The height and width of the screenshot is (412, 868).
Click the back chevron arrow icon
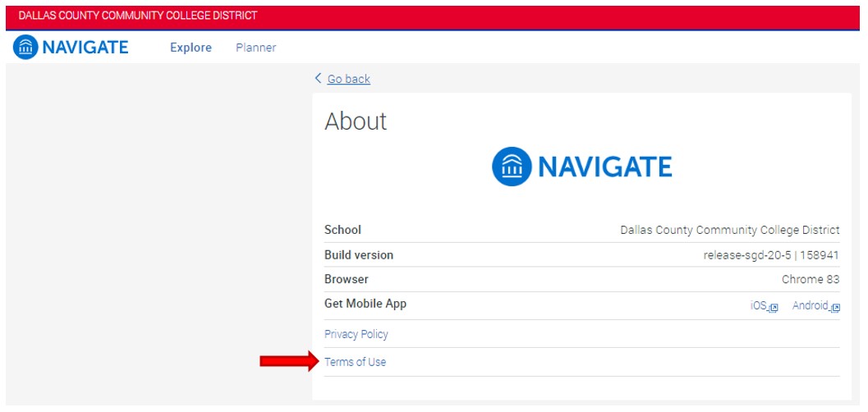tap(319, 79)
